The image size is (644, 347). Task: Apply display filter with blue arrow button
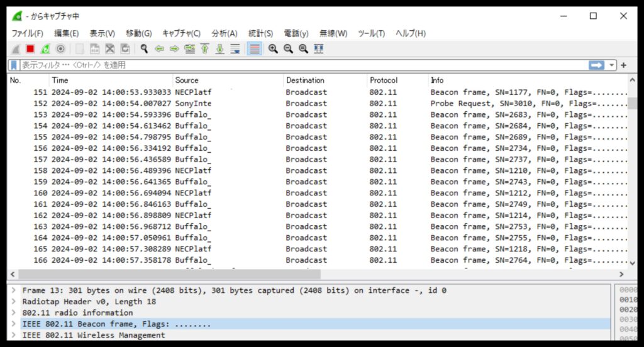tap(596, 65)
